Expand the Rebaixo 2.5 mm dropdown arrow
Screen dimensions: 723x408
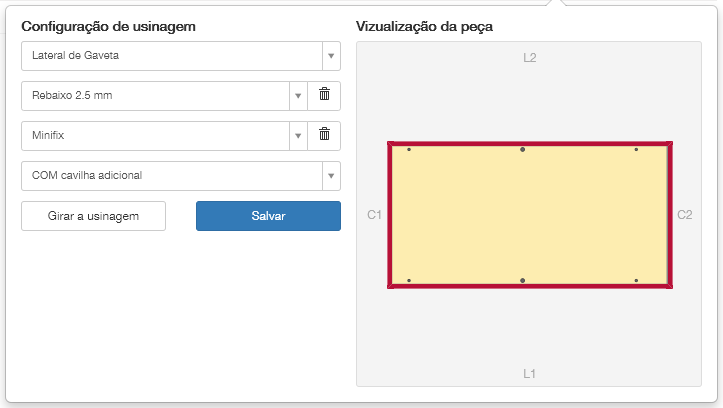coord(297,96)
